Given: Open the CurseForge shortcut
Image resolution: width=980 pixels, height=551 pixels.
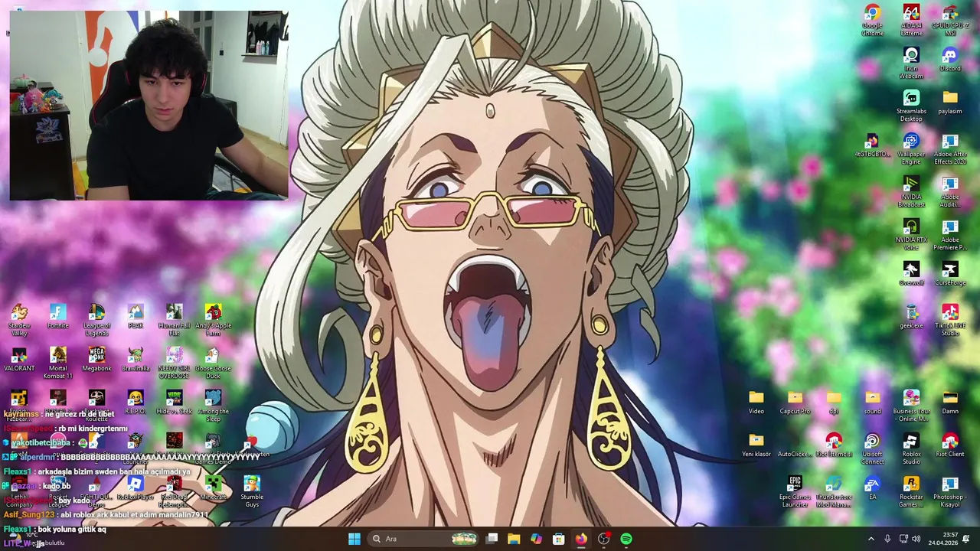Looking at the screenshot, I should point(950,274).
